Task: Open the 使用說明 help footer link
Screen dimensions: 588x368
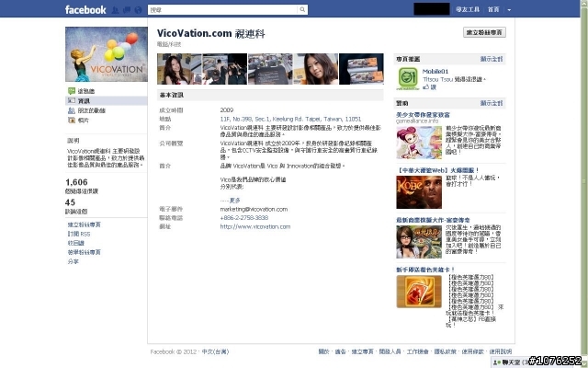Action: [x=501, y=351]
